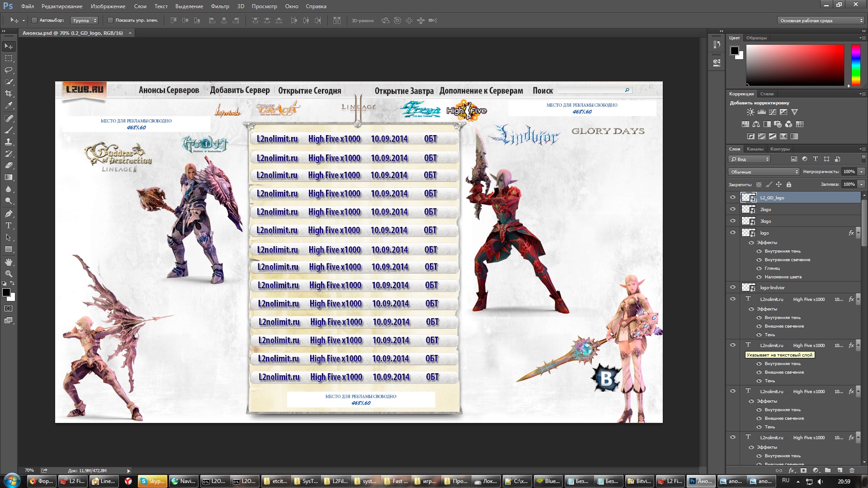Check Показать упр. элем. option
Viewport: 868px width, 488px height.
(x=110, y=20)
